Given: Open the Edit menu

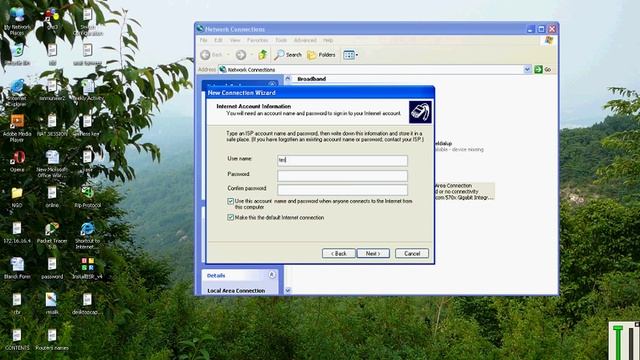Looking at the screenshot, I should (218, 40).
